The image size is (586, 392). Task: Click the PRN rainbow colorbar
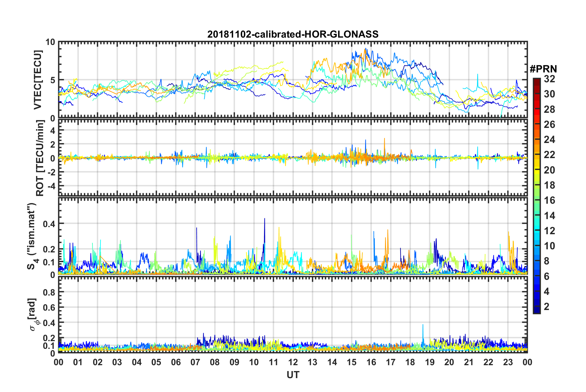coord(536,196)
